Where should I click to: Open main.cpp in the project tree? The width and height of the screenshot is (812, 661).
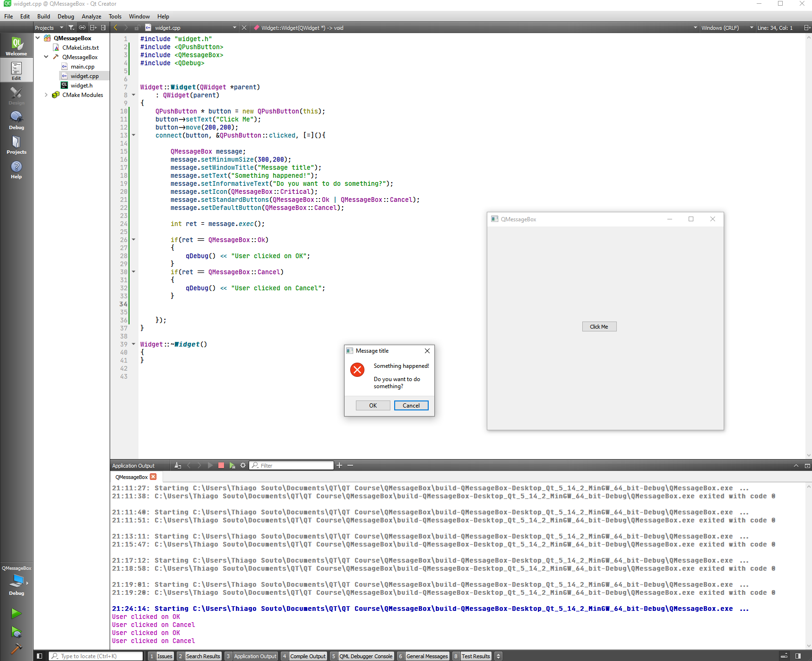pyautogui.click(x=82, y=66)
